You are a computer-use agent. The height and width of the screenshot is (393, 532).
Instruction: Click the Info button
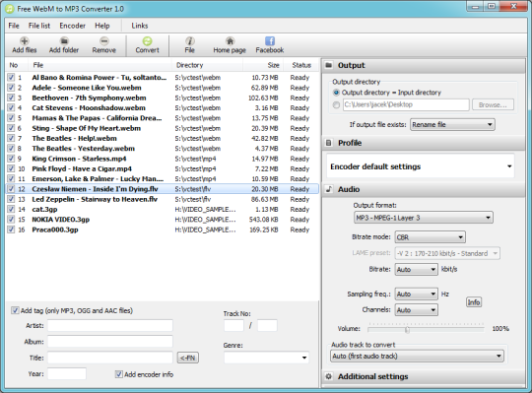pos(474,302)
